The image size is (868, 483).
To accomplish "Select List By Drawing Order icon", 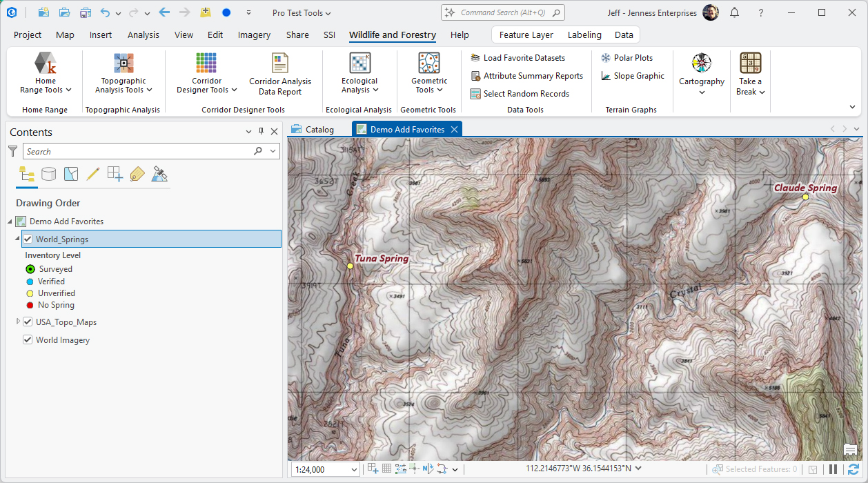I will 27,174.
